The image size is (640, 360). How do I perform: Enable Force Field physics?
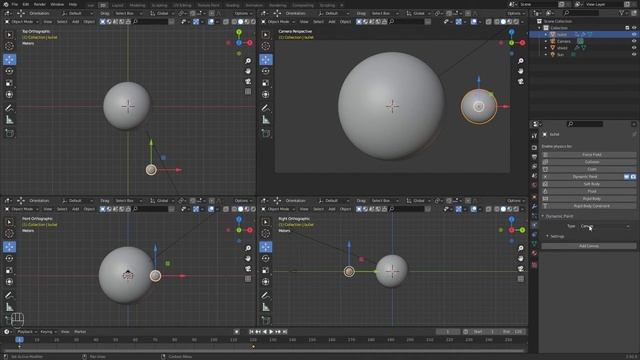(589, 155)
